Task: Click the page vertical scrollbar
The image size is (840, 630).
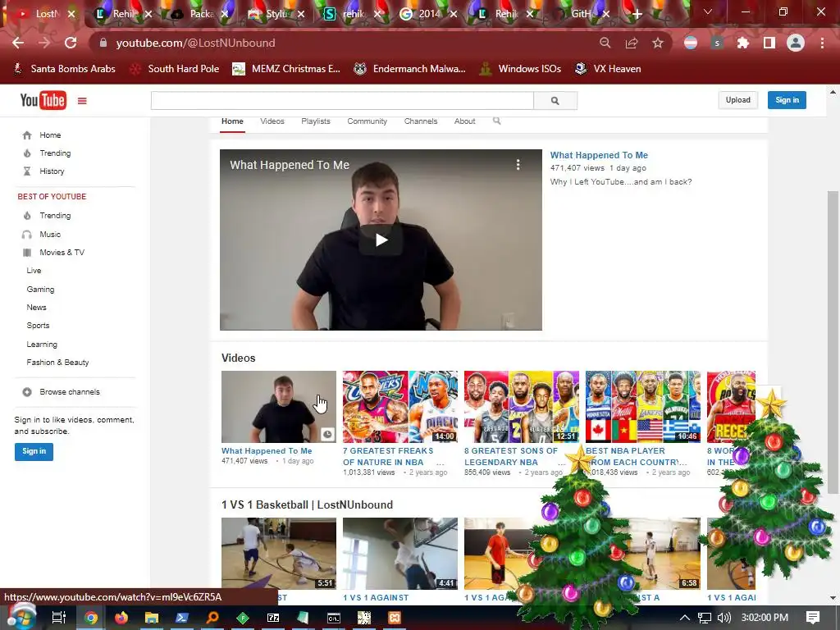Action: [x=833, y=343]
